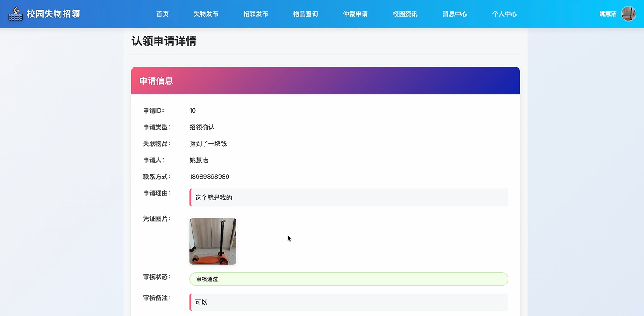Open the 失物发布 page
The height and width of the screenshot is (316, 644).
206,14
